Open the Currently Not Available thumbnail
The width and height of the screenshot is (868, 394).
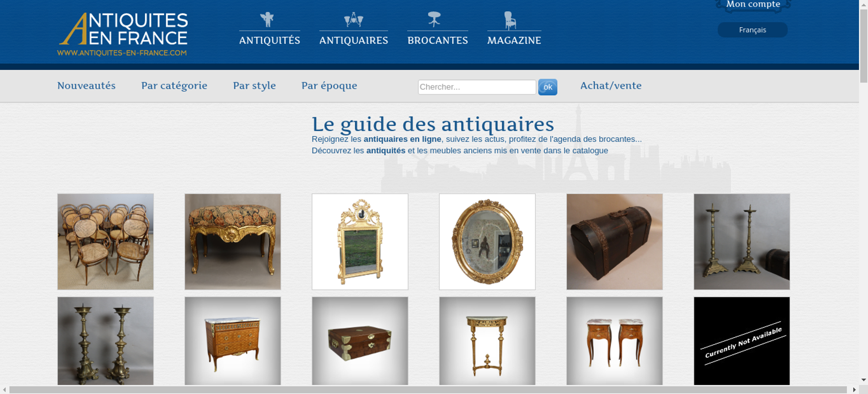point(742,341)
